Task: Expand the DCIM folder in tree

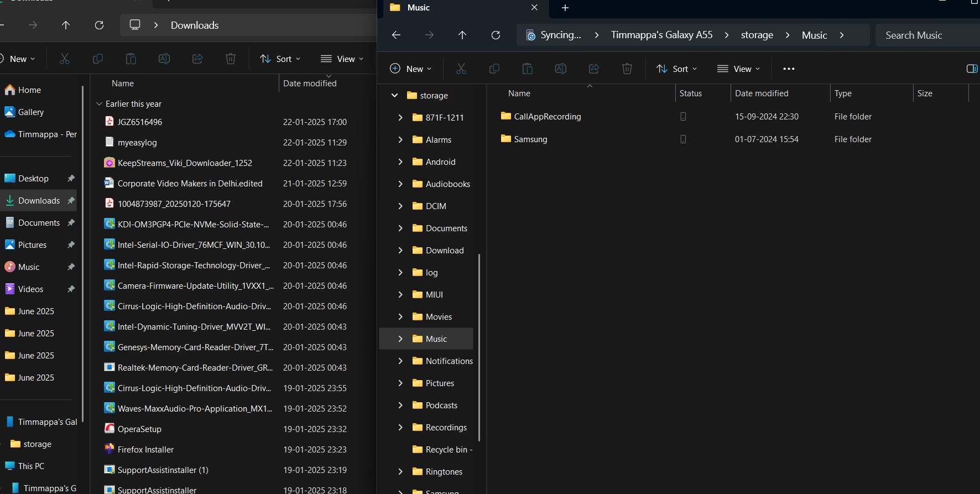Action: (x=400, y=206)
